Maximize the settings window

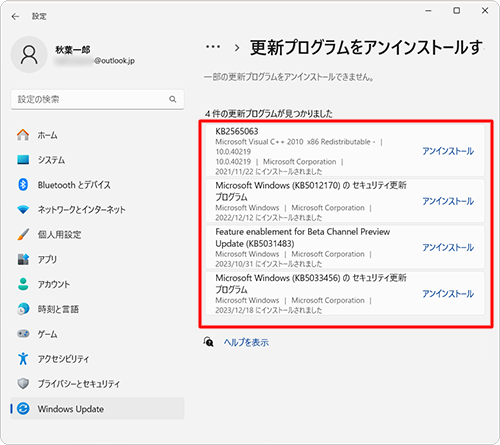click(x=457, y=11)
